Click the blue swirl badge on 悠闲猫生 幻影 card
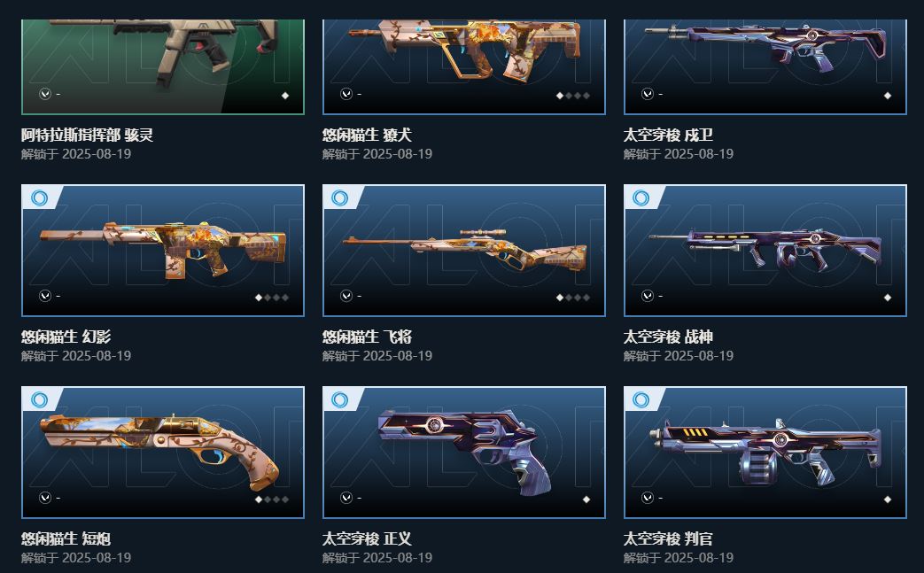Image resolution: width=924 pixels, height=573 pixels. (x=40, y=197)
